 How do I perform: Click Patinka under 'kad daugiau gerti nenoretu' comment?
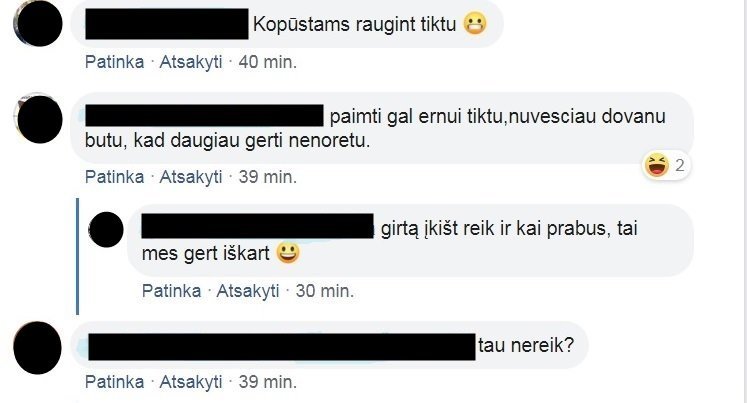pyautogui.click(x=114, y=177)
